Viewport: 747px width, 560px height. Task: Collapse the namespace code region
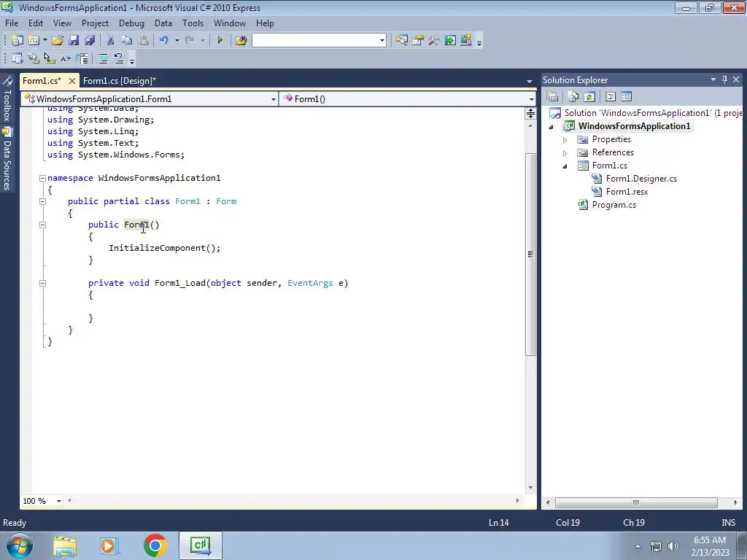42,178
